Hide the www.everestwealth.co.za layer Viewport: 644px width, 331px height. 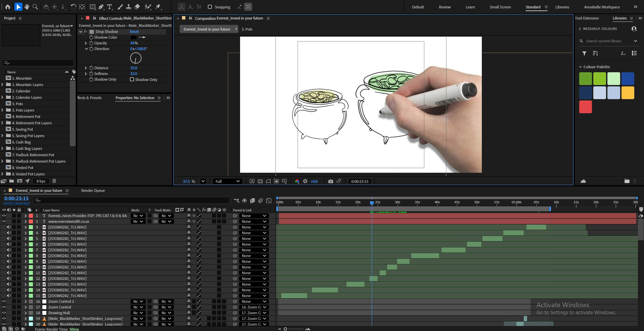[x=4, y=221]
